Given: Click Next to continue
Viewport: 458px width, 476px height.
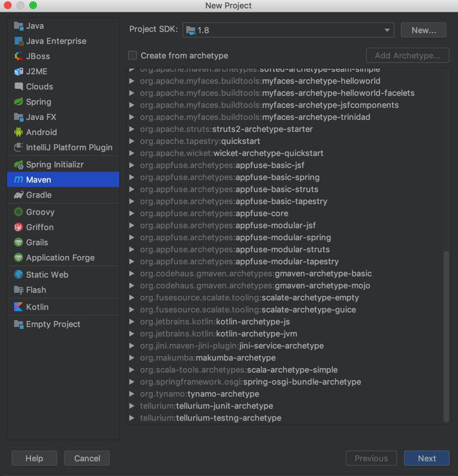Looking at the screenshot, I should point(427,458).
